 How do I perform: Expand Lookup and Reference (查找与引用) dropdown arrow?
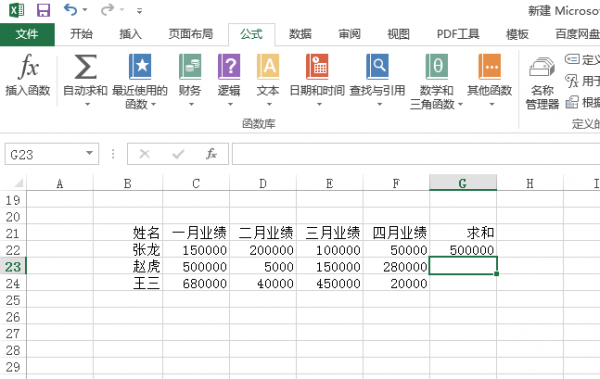(x=380, y=104)
